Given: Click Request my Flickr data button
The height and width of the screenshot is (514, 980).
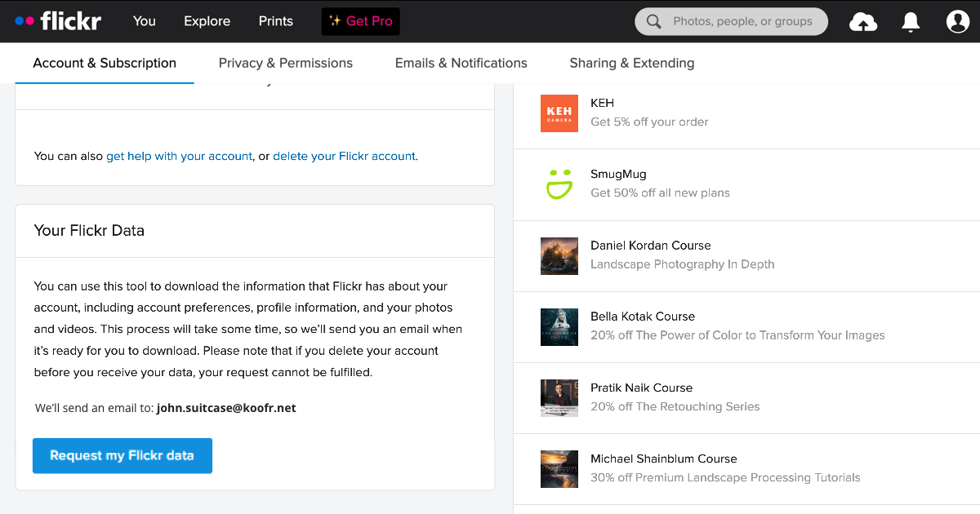Looking at the screenshot, I should 122,455.
